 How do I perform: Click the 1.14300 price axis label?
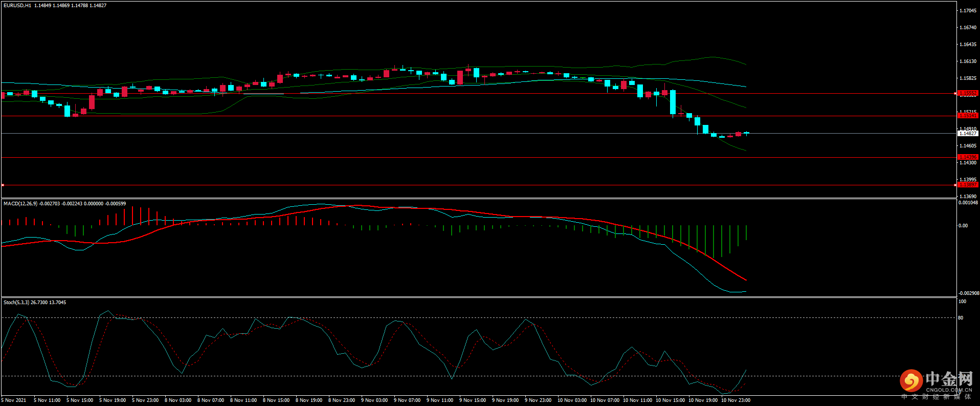(968, 163)
